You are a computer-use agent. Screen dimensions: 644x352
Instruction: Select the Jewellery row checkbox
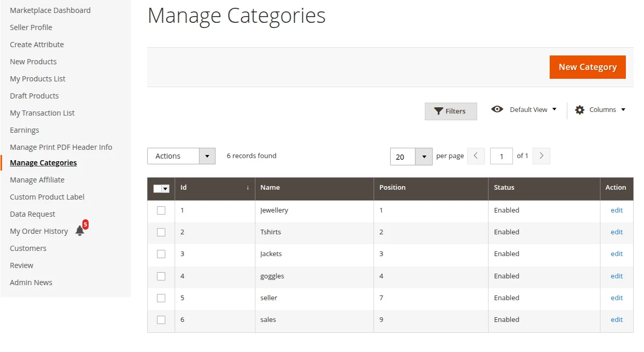tap(161, 210)
